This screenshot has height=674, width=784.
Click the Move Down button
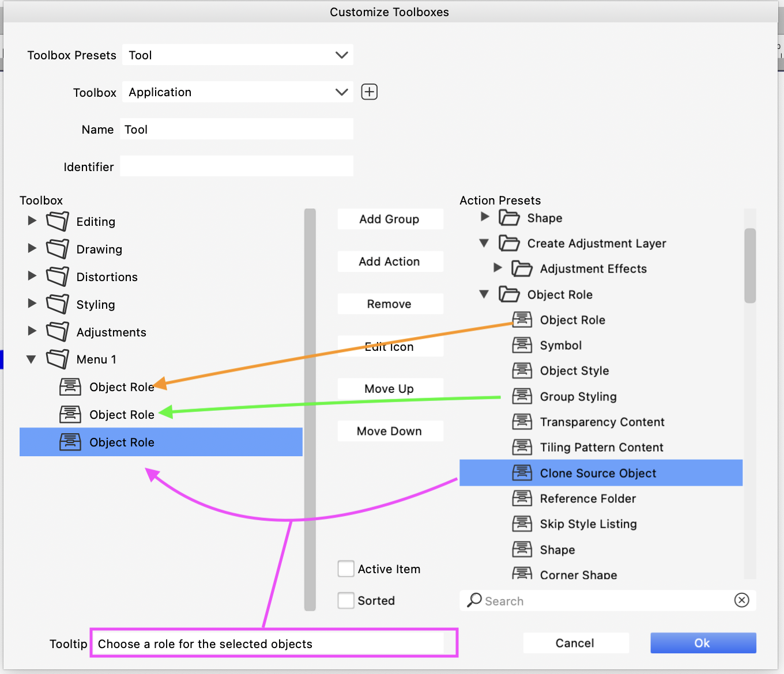pos(390,431)
